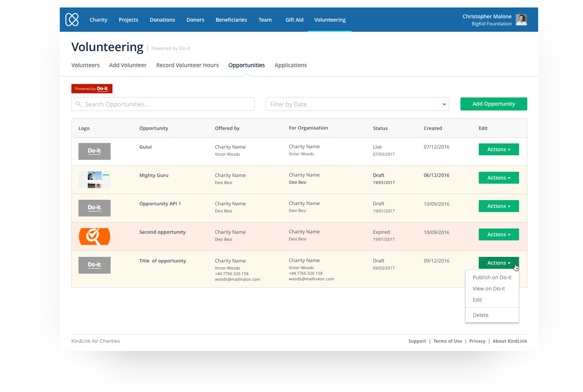
Task: Open the About KindLink link
Action: click(x=510, y=341)
